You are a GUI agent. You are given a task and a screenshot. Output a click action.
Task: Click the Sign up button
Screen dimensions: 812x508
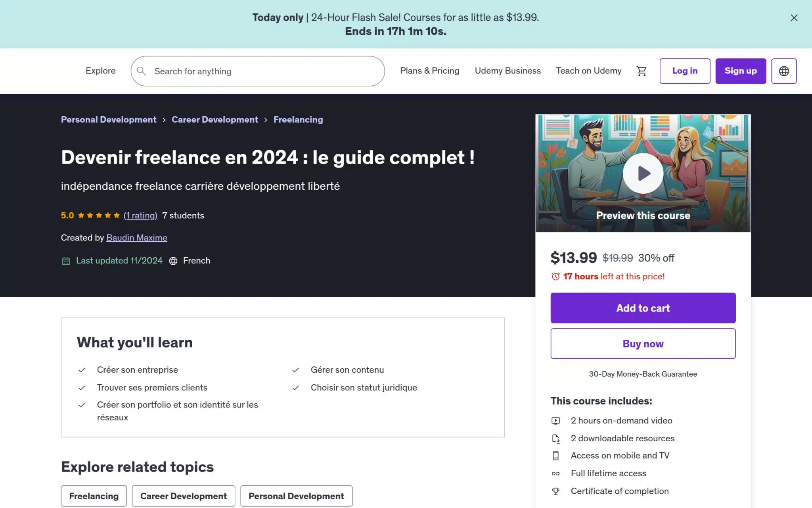(741, 71)
